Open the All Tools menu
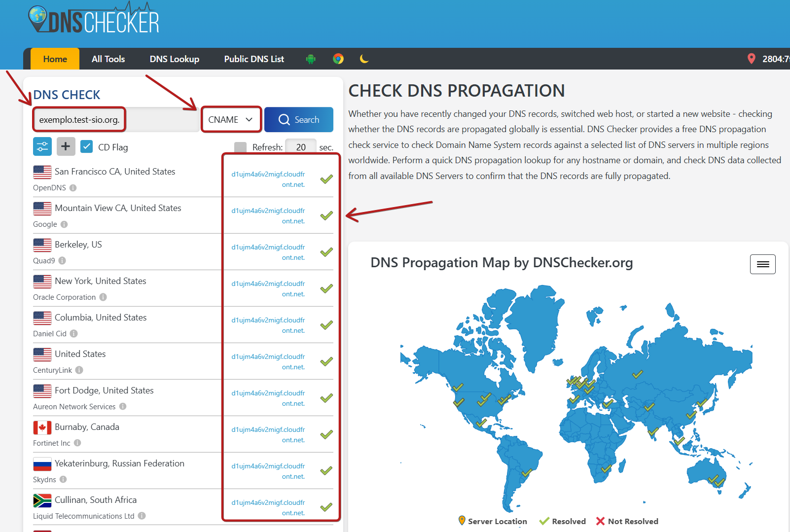 108,59
